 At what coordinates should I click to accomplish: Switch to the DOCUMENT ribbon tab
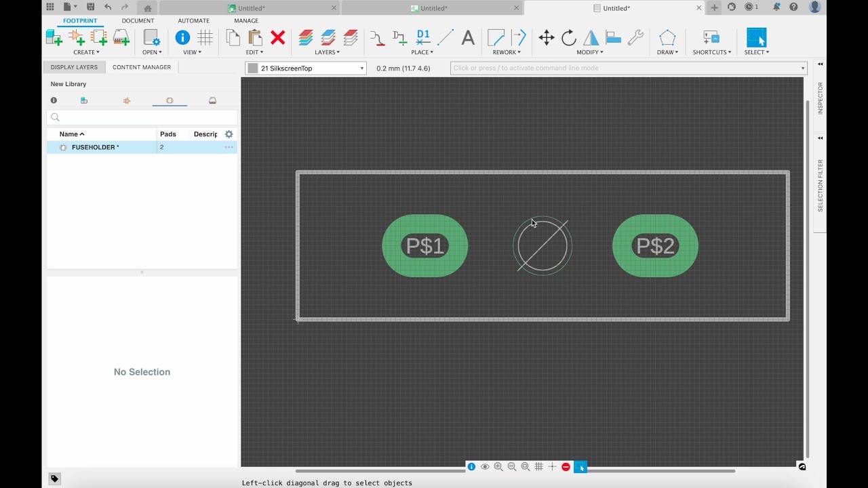pyautogui.click(x=138, y=21)
